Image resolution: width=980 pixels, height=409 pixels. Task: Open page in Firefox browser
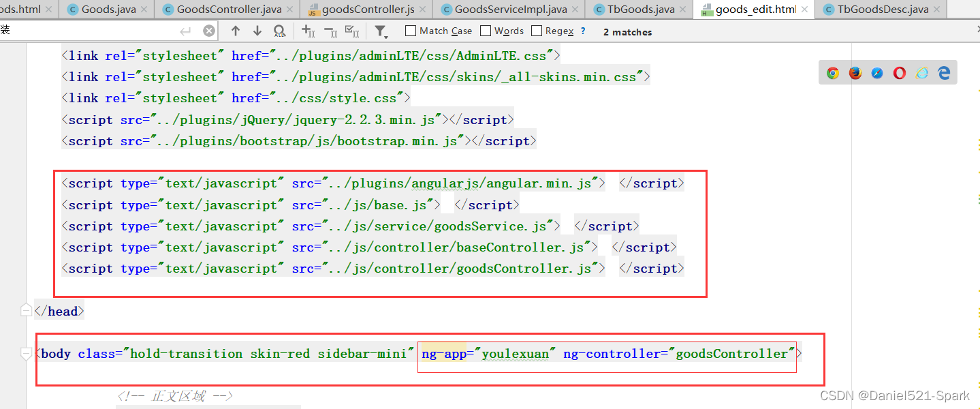tap(855, 73)
